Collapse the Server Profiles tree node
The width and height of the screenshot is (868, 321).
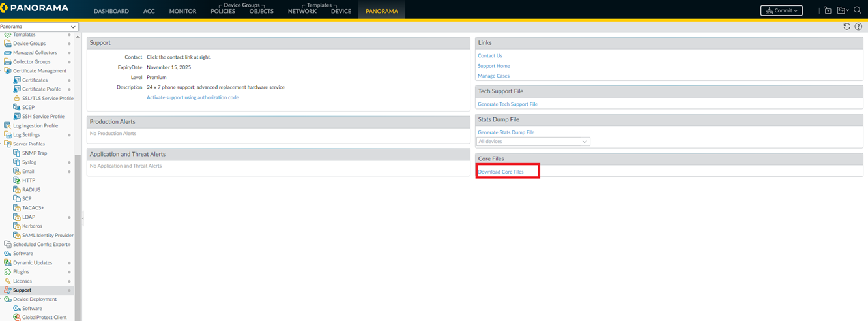tap(1, 144)
